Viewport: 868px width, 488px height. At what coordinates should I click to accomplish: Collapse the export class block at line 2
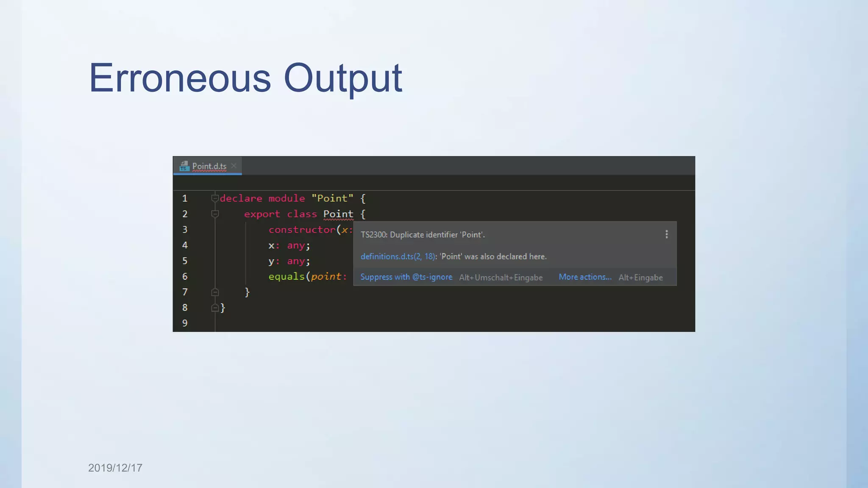coord(215,214)
